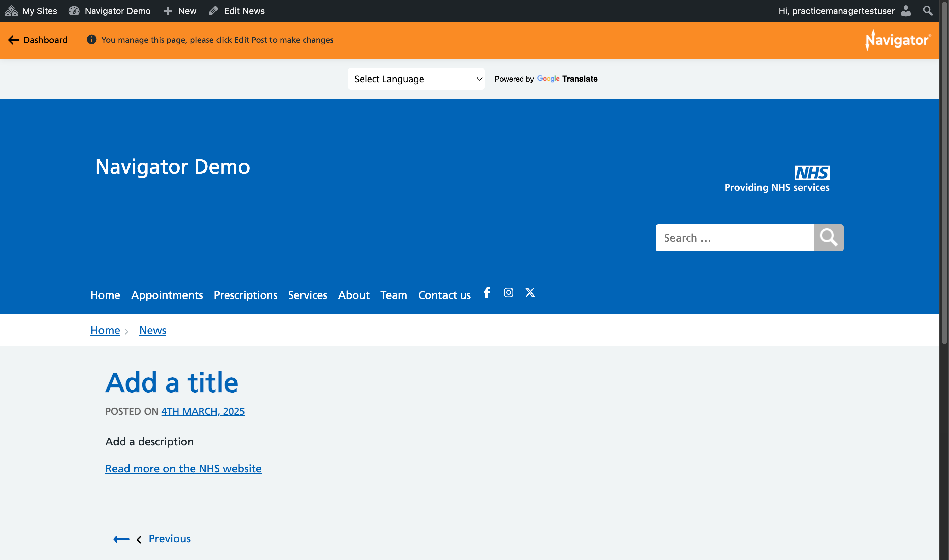Click the info icon in orange bar
This screenshot has height=560, width=949.
pyautogui.click(x=91, y=40)
